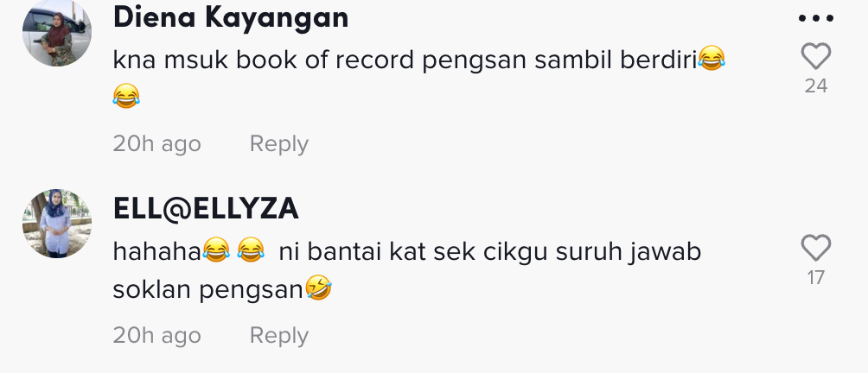Screen dimensions: 868x373
Task: Open Diena Kayangan's profile picture
Action: tap(56, 32)
